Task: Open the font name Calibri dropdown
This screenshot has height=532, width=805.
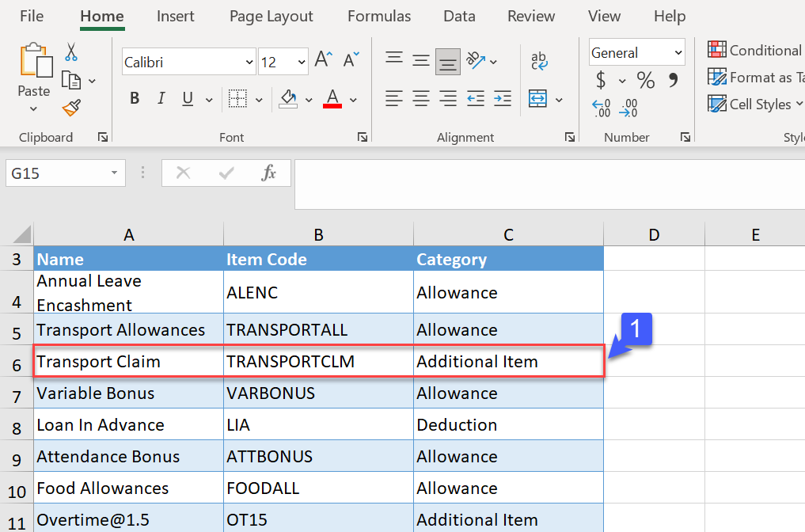Action: pyautogui.click(x=250, y=62)
